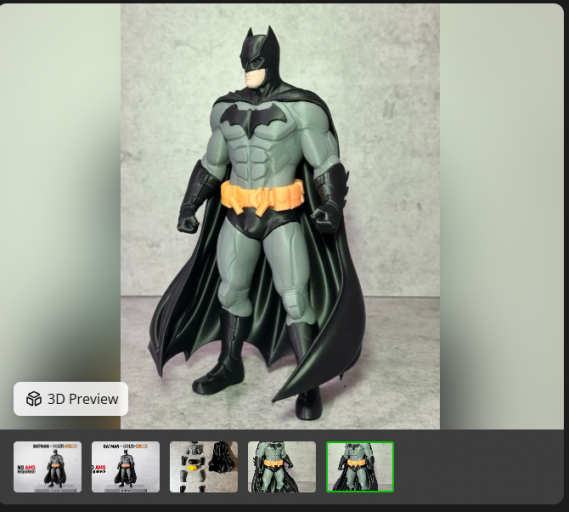Select the first Batman multi-color thumbnail
This screenshot has height=512, width=569.
48,467
